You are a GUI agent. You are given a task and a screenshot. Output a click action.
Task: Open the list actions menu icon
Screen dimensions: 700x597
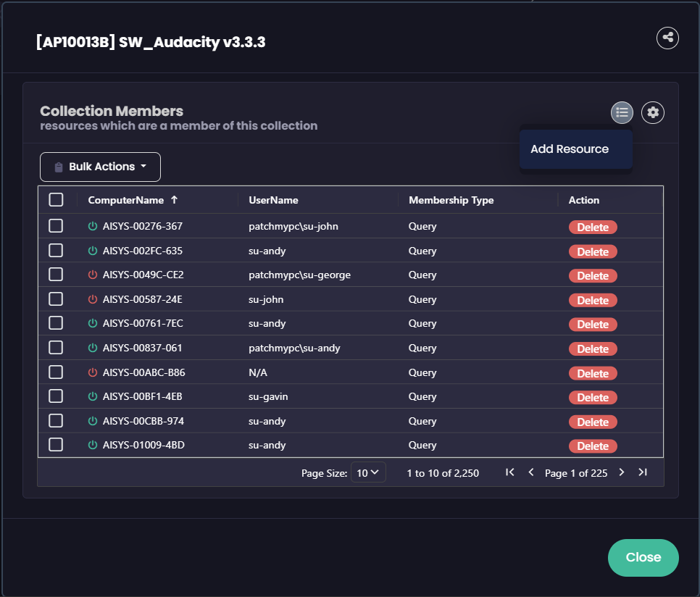tap(622, 112)
